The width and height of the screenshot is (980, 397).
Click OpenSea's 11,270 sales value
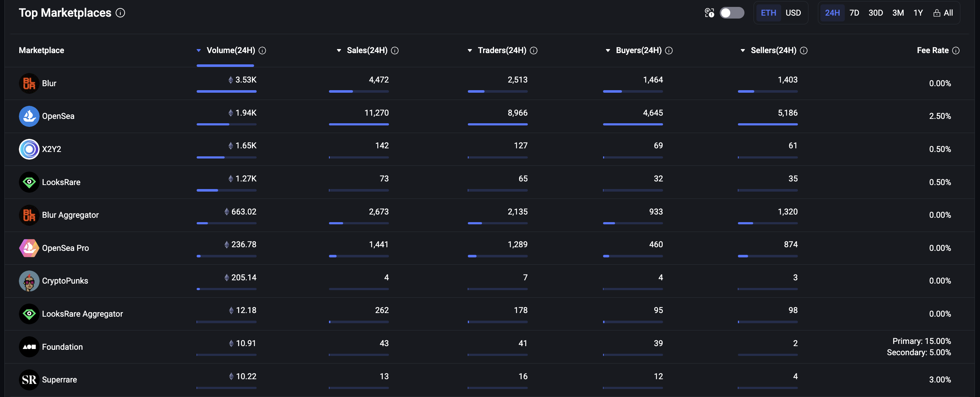(376, 113)
